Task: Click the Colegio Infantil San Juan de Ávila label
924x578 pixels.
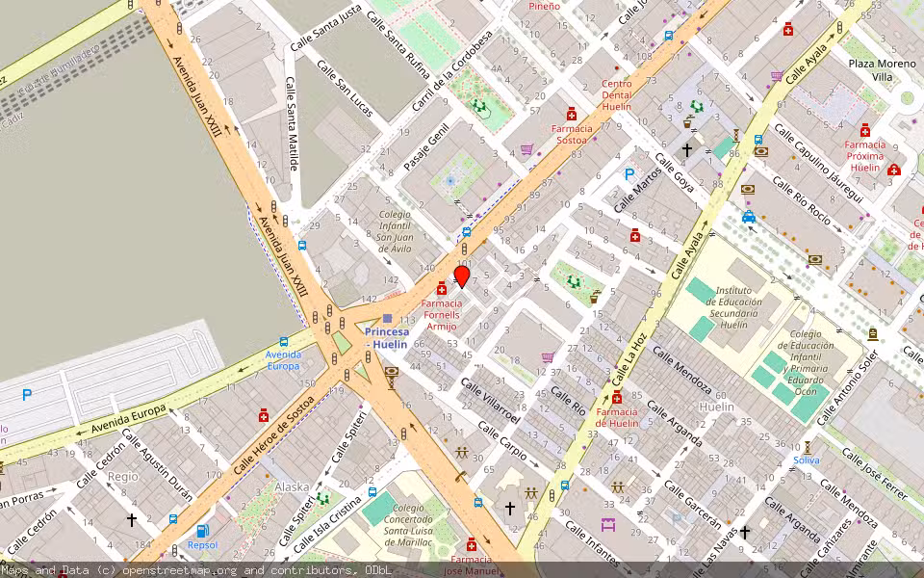Action: 395,232
